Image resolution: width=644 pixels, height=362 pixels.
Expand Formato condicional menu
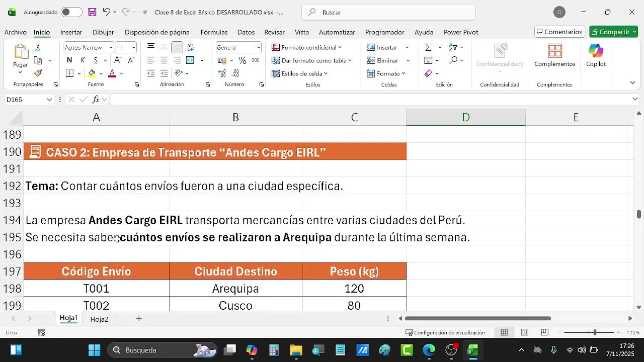click(306, 47)
